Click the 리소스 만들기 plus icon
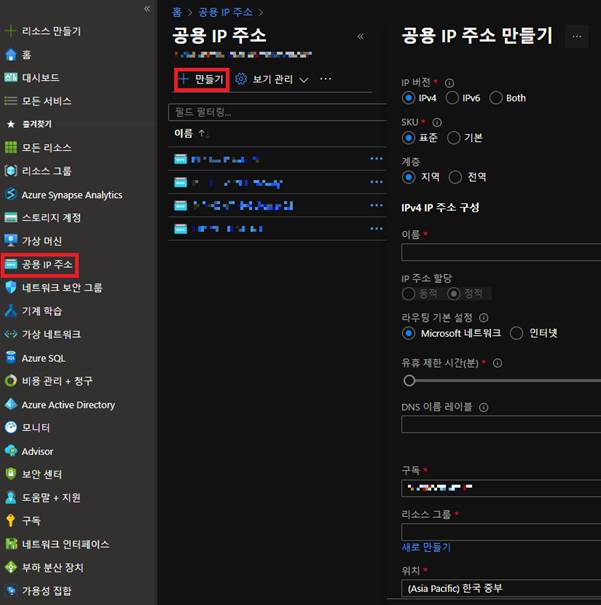This screenshot has height=605, width=601. 11,31
